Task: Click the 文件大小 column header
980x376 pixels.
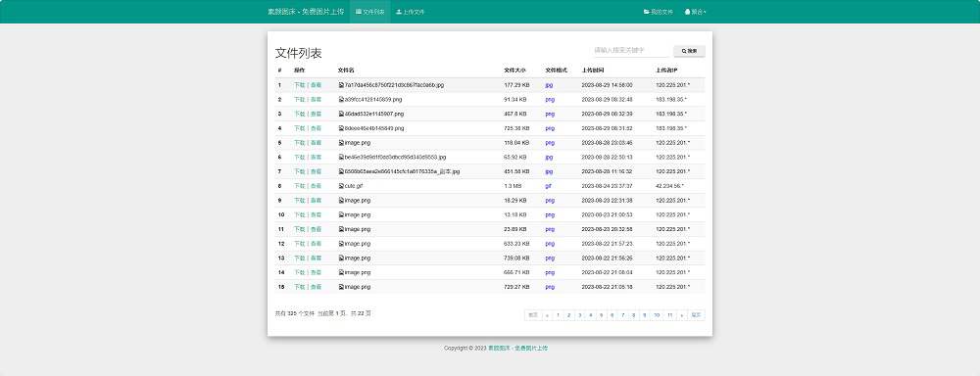Action: (x=514, y=70)
